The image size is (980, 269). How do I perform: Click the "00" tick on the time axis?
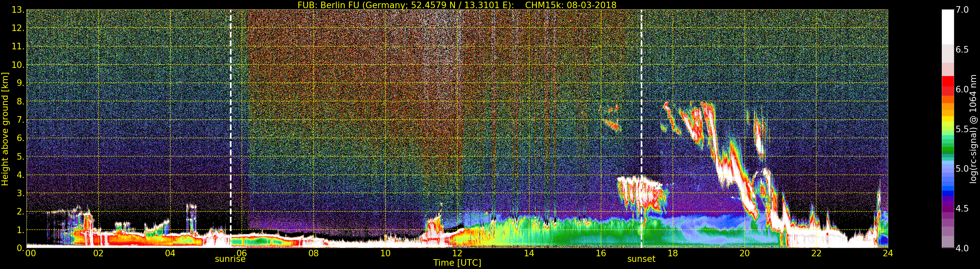pyautogui.click(x=30, y=253)
